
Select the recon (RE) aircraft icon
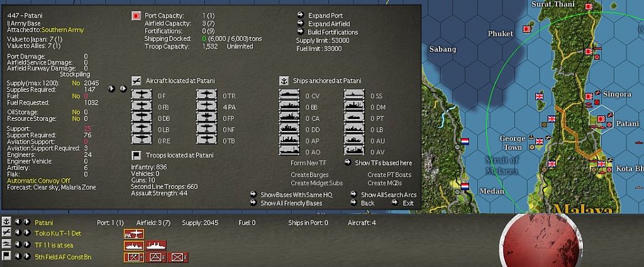point(142,140)
